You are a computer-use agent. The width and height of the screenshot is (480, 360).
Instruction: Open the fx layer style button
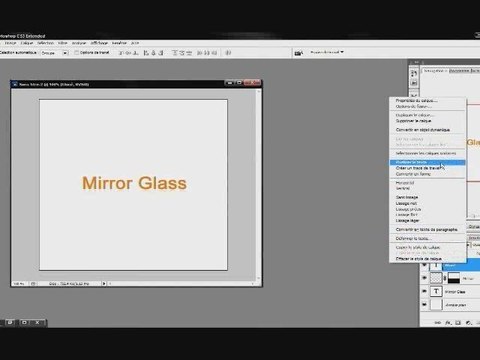[x=448, y=323]
